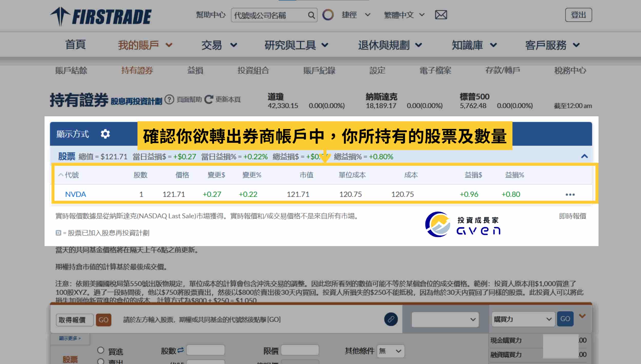Open the 顯示方式 gear settings icon
Viewport: 641px width, 364px height.
point(106,134)
